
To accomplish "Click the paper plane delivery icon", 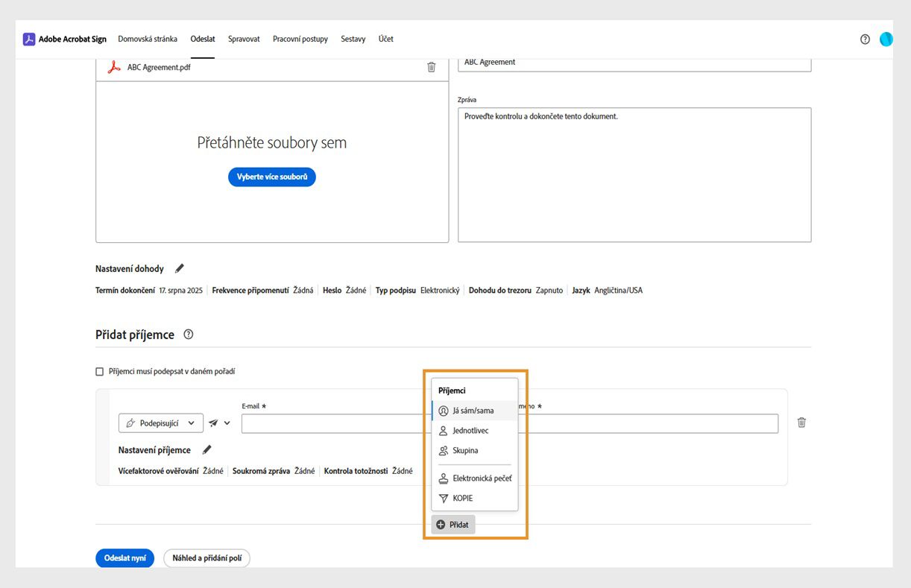I will [x=213, y=423].
